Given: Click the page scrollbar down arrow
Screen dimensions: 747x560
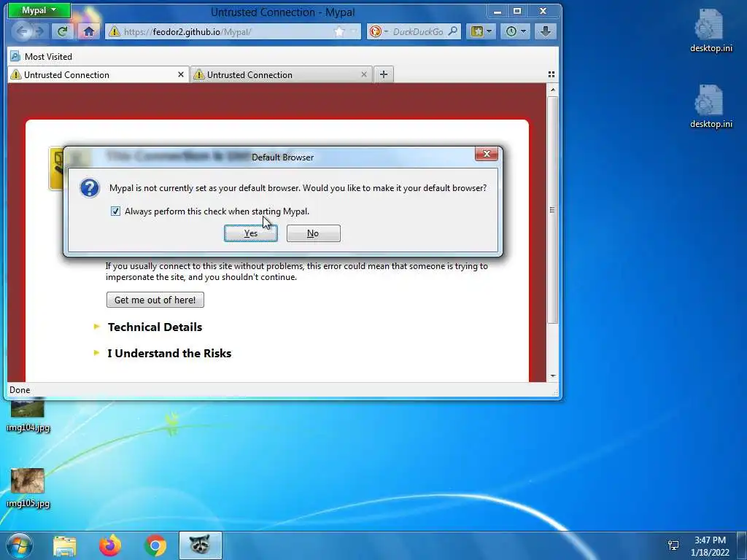Looking at the screenshot, I should pyautogui.click(x=553, y=376).
